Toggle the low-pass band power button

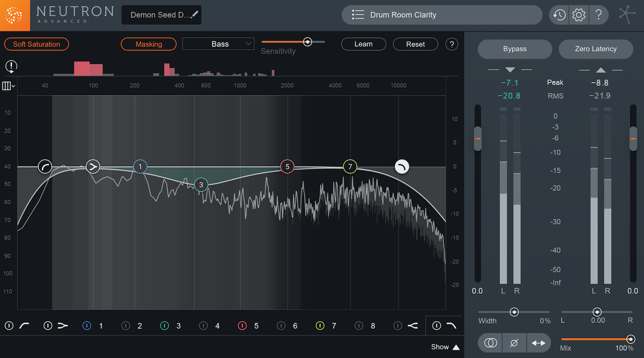coord(437,326)
